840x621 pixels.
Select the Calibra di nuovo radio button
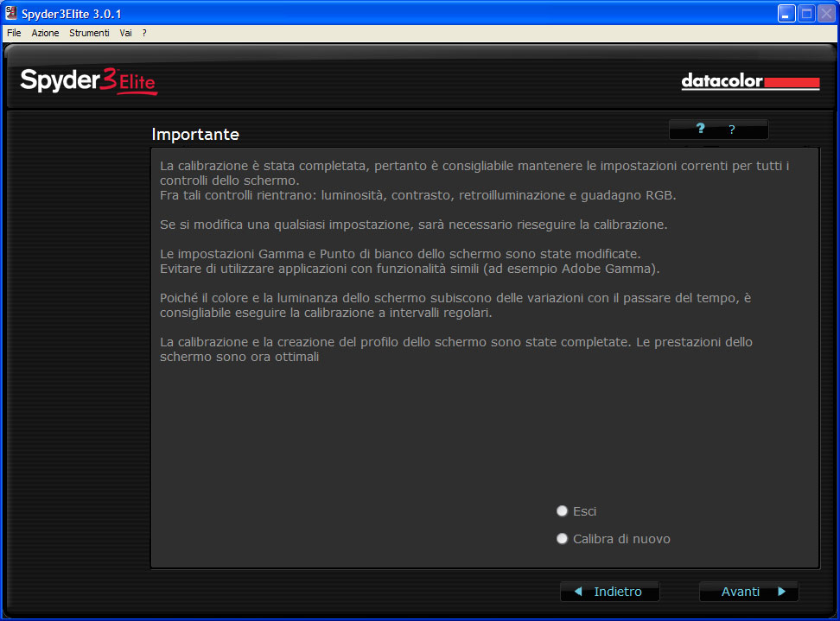(562, 538)
